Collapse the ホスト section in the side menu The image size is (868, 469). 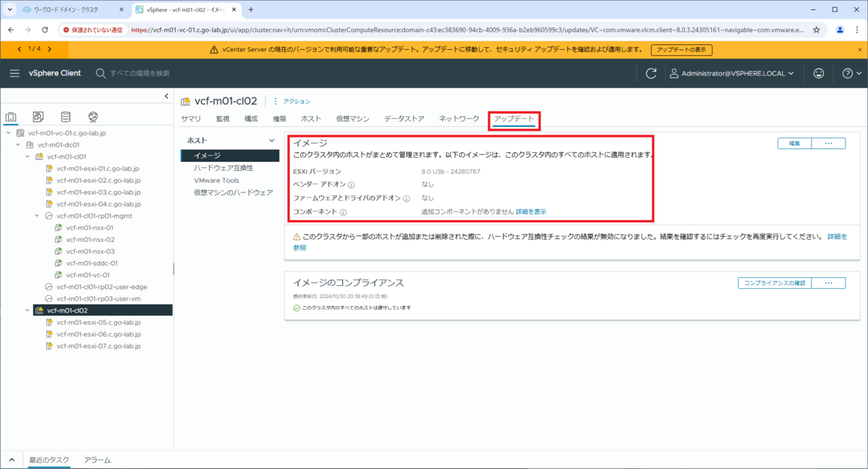(x=272, y=140)
